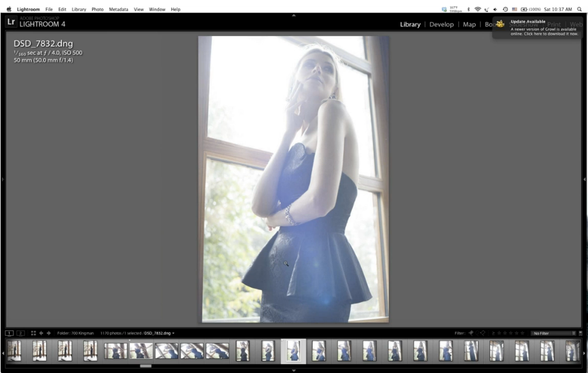Open the File menu
This screenshot has width=588, height=373.
click(49, 9)
